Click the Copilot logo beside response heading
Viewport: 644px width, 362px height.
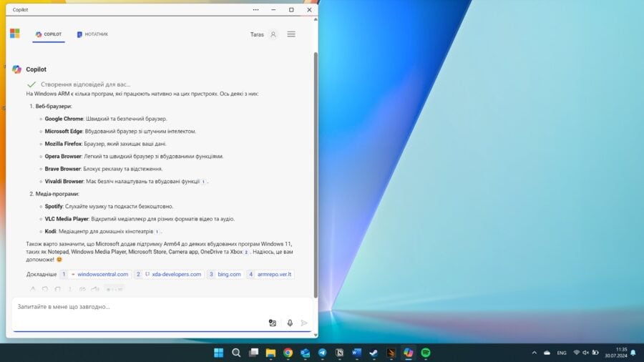[x=17, y=69]
